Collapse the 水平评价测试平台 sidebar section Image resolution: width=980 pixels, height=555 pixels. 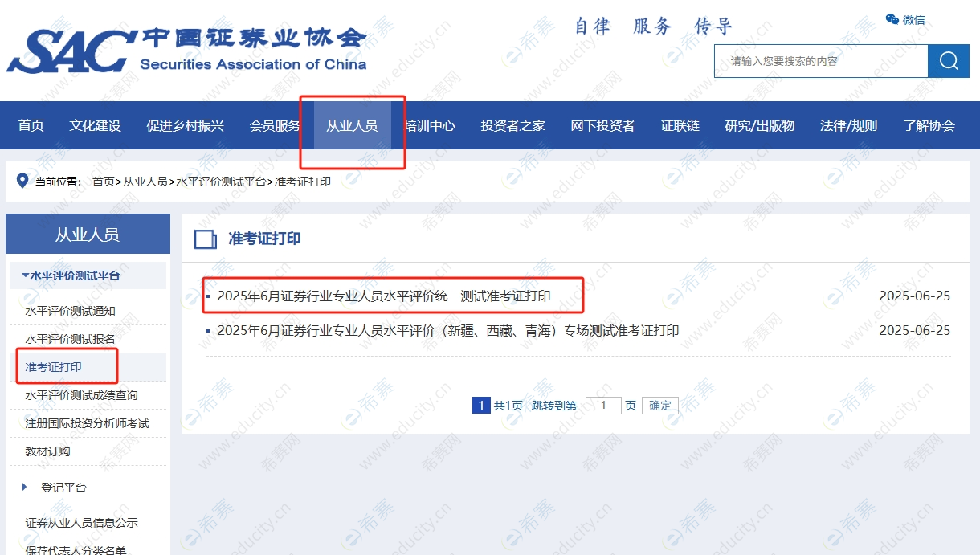(88, 275)
